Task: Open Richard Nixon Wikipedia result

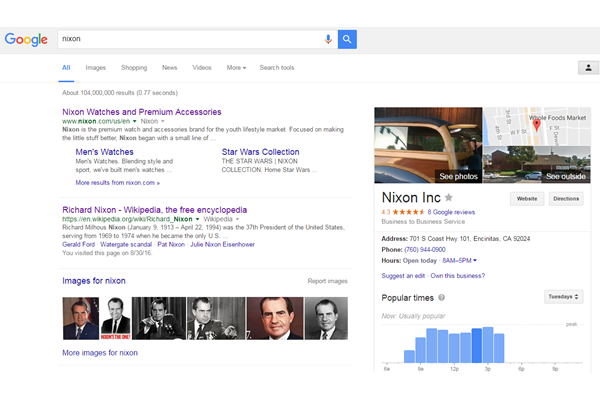Action: point(155,210)
